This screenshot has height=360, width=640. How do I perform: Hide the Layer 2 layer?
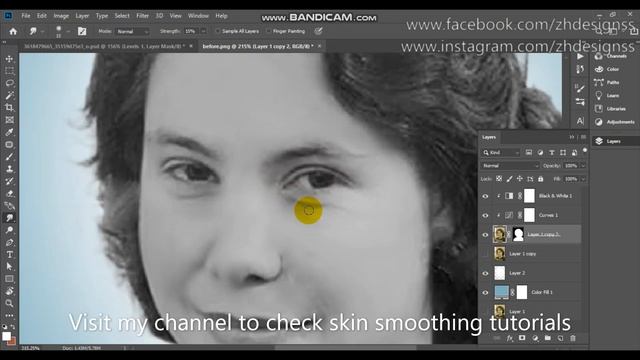pos(485,273)
